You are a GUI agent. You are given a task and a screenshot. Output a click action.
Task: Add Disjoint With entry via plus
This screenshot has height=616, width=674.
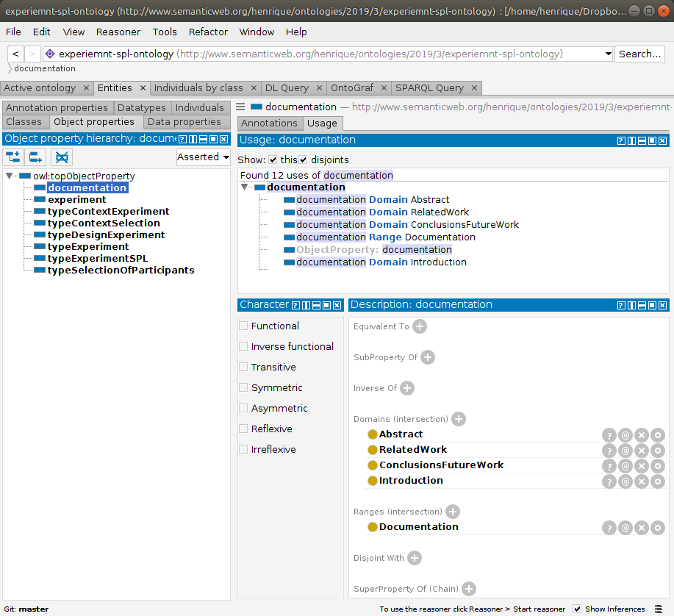(415, 558)
